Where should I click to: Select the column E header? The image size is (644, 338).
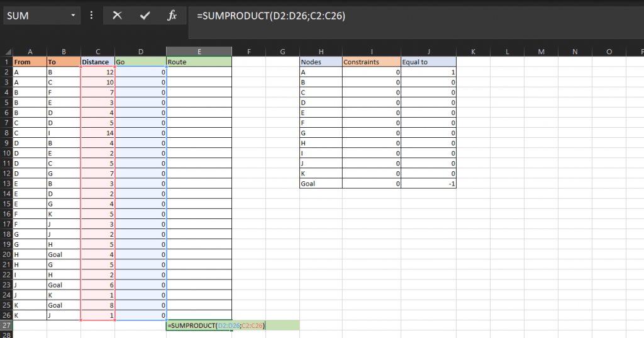click(x=199, y=52)
